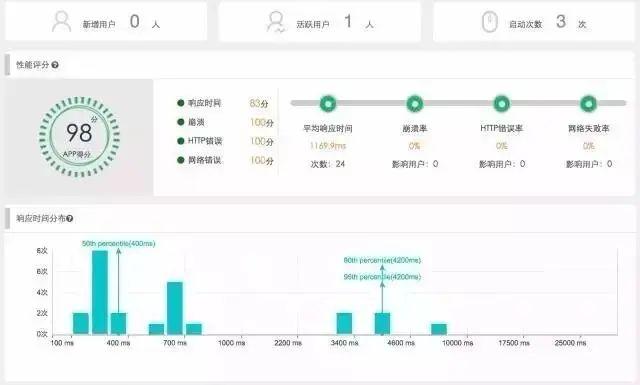This screenshot has width=640, height=385.
Task: Click the 启动次数 label
Action: tap(525, 24)
